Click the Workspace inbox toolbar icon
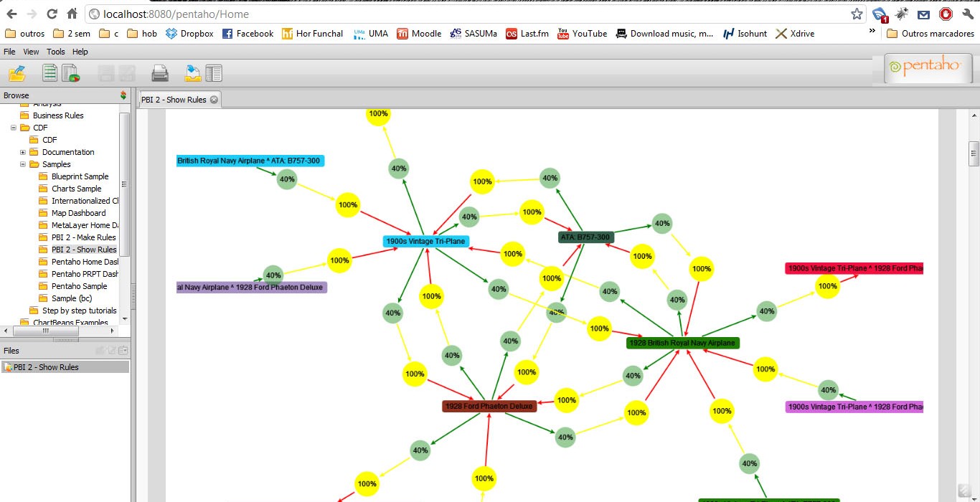The width and height of the screenshot is (980, 502). click(x=192, y=72)
